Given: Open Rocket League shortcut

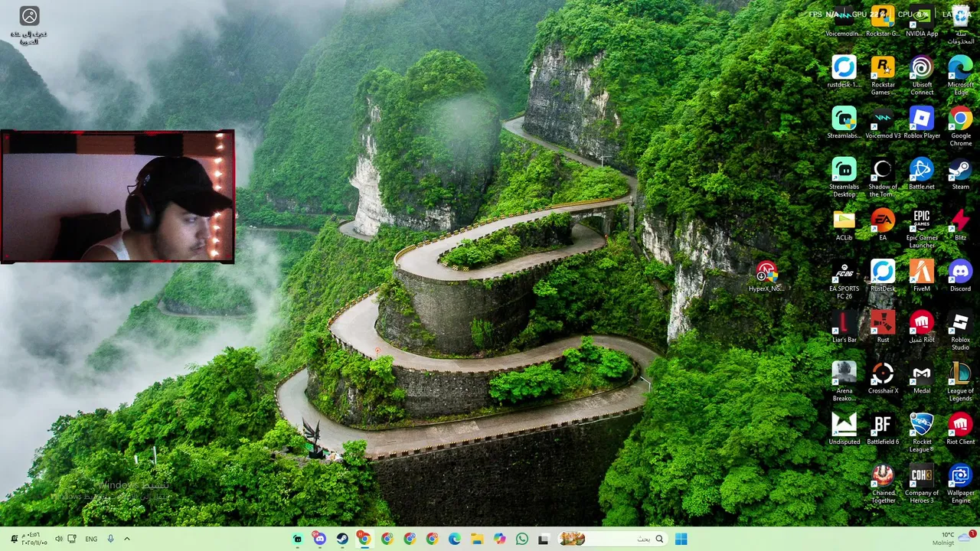Looking at the screenshot, I should click(x=922, y=433).
